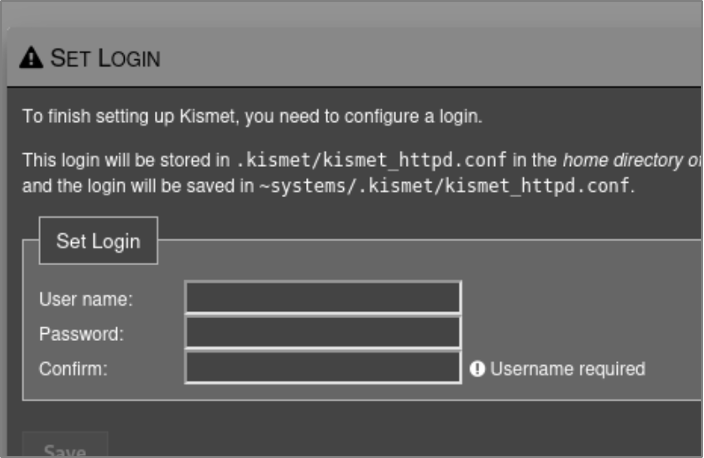Focus the User name input field
704x458 pixels.
[322, 298]
